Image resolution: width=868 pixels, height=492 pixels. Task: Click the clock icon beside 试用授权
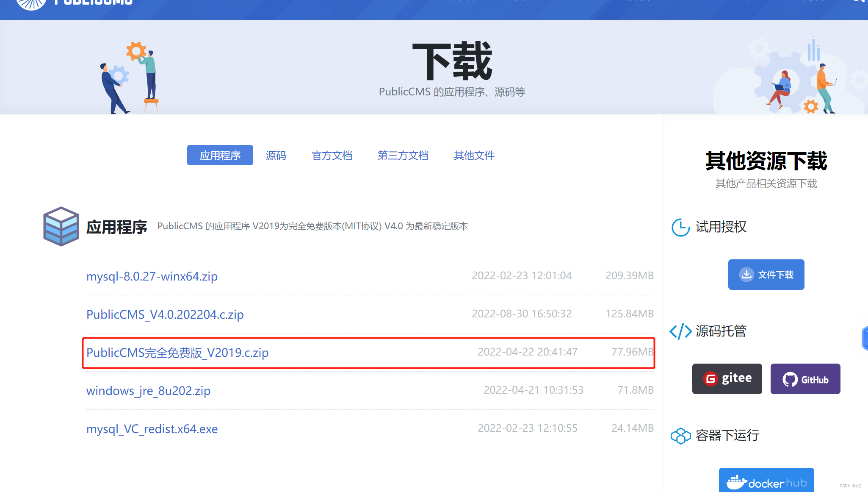(680, 227)
